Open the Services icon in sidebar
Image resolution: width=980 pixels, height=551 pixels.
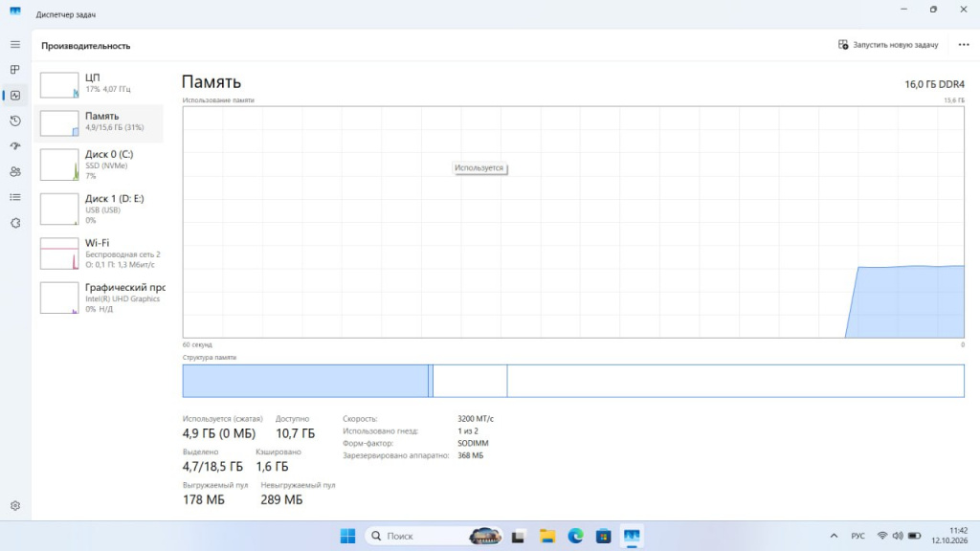[15, 223]
